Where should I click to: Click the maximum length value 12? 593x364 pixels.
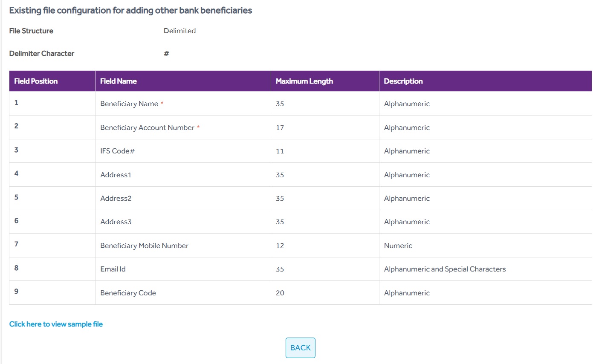point(280,246)
